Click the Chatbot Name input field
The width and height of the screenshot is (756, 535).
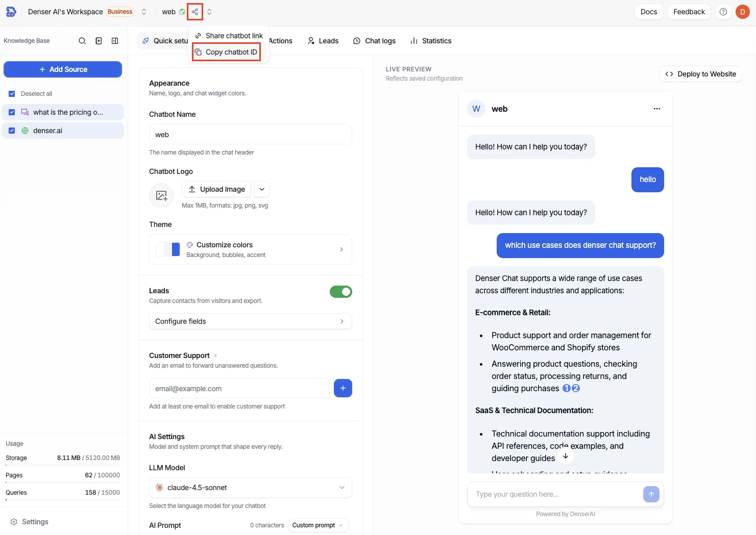click(251, 135)
